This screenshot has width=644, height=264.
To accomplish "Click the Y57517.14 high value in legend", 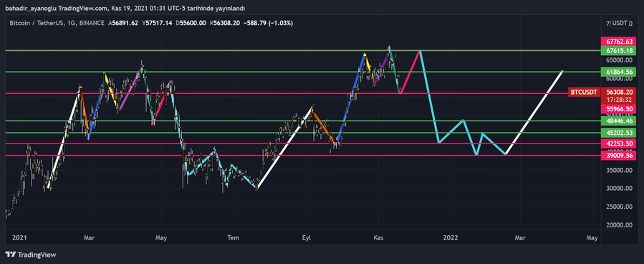I will [x=158, y=24].
